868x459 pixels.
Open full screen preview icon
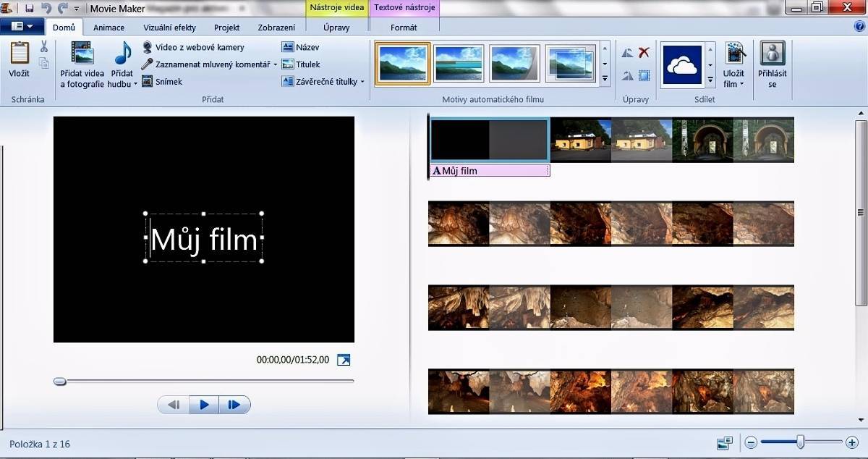[344, 360]
